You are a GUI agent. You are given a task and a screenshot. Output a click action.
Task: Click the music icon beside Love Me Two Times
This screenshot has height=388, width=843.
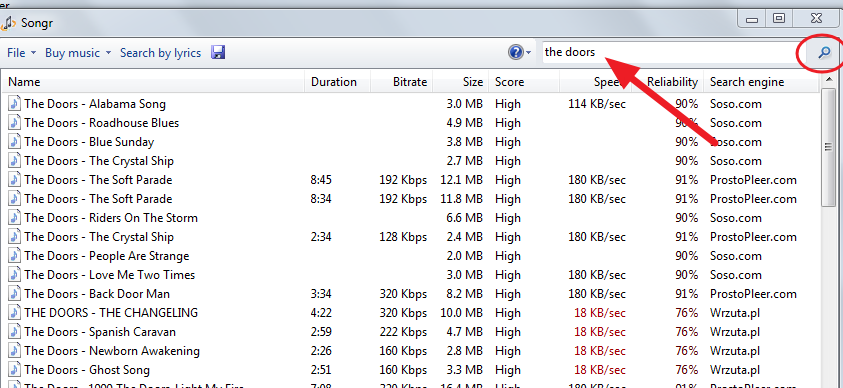pyautogui.click(x=15, y=274)
